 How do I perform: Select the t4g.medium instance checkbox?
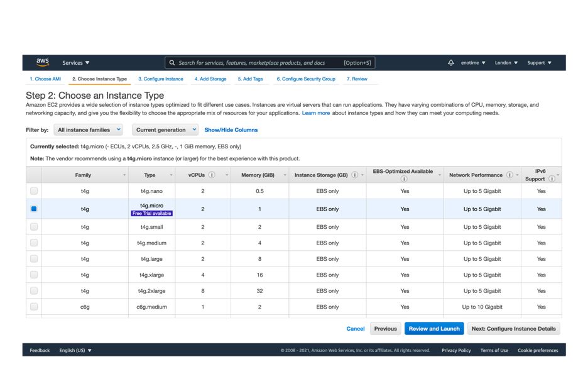(34, 243)
